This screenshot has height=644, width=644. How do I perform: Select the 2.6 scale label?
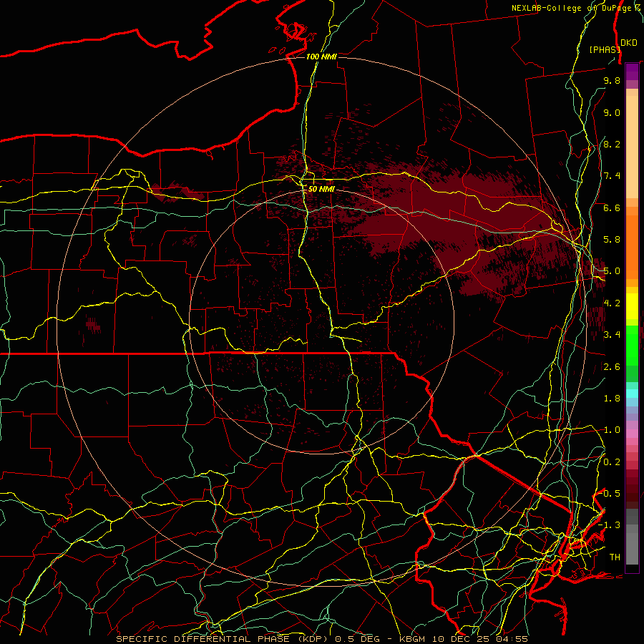click(612, 367)
